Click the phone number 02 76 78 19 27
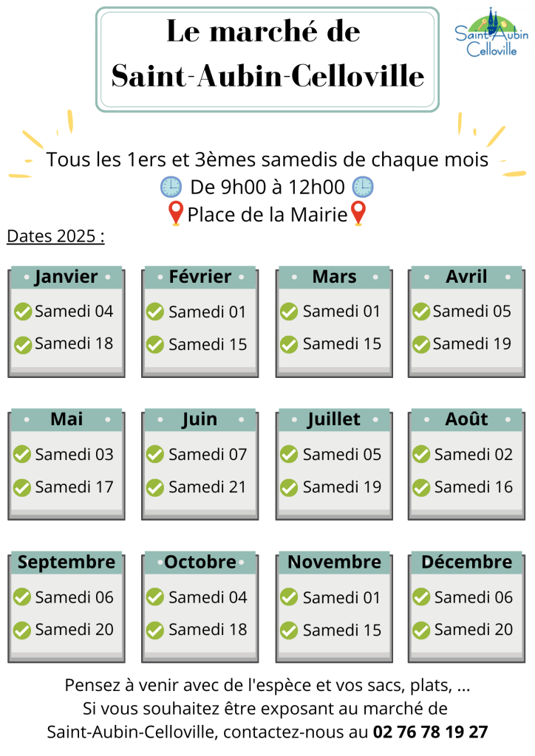 pos(430,732)
